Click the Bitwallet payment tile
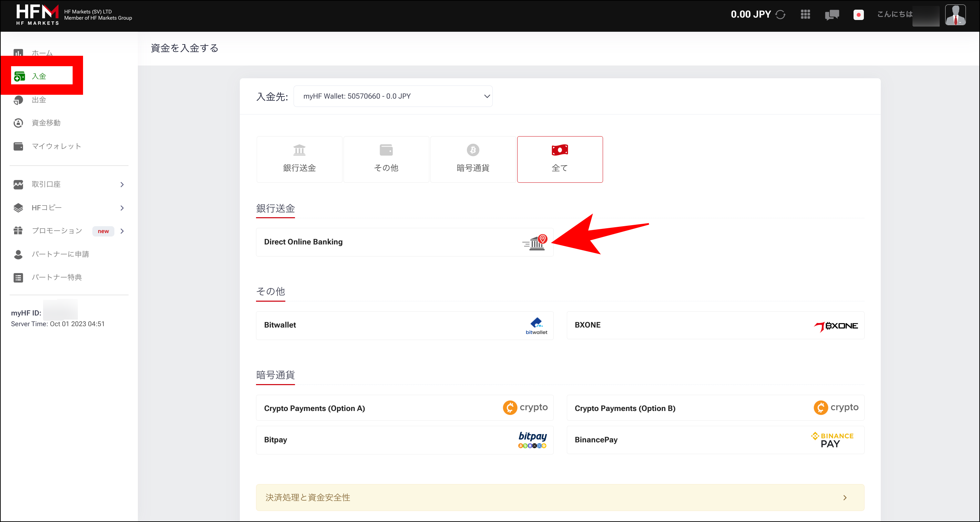This screenshot has width=980, height=522. pos(405,325)
